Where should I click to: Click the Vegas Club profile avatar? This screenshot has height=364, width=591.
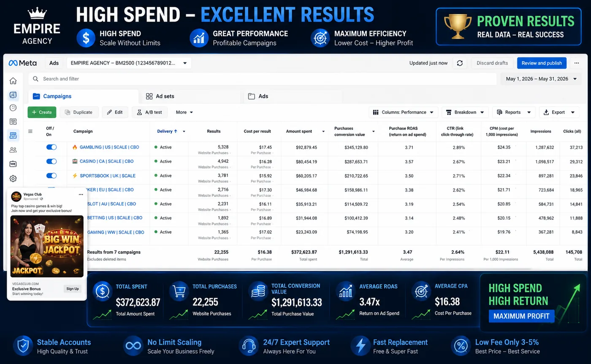coord(16,196)
